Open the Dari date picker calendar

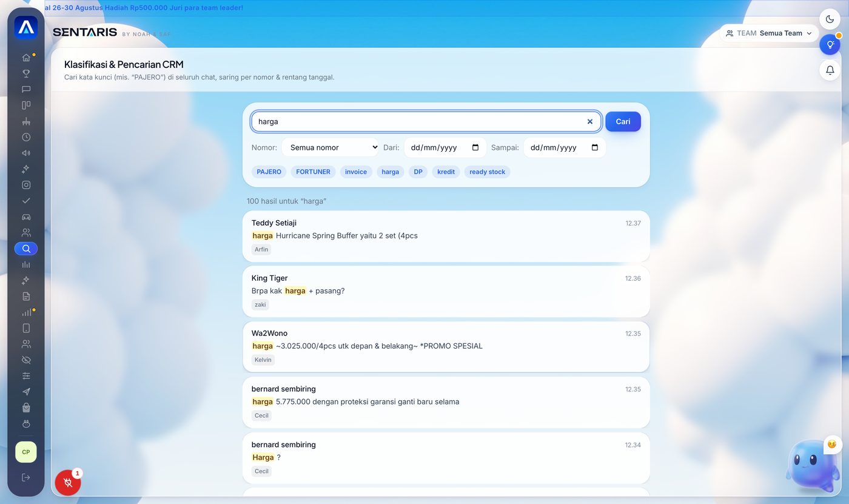point(475,147)
